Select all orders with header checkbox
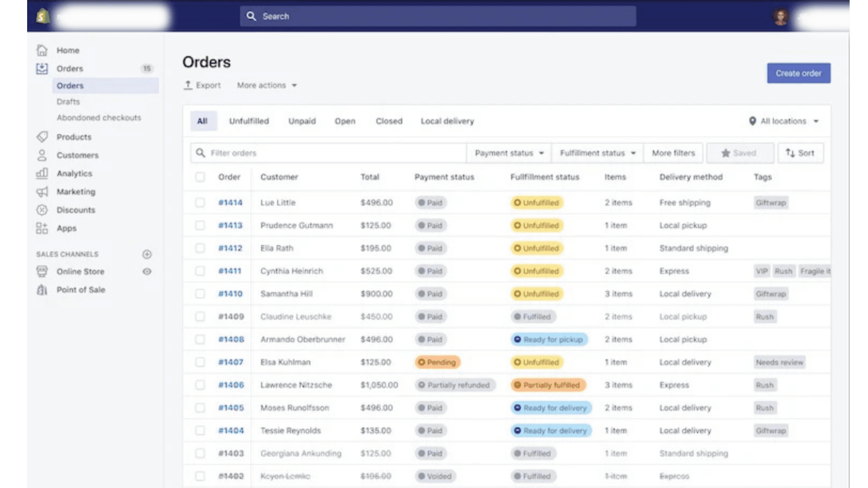This screenshot has height=488, width=868. pos(200,177)
